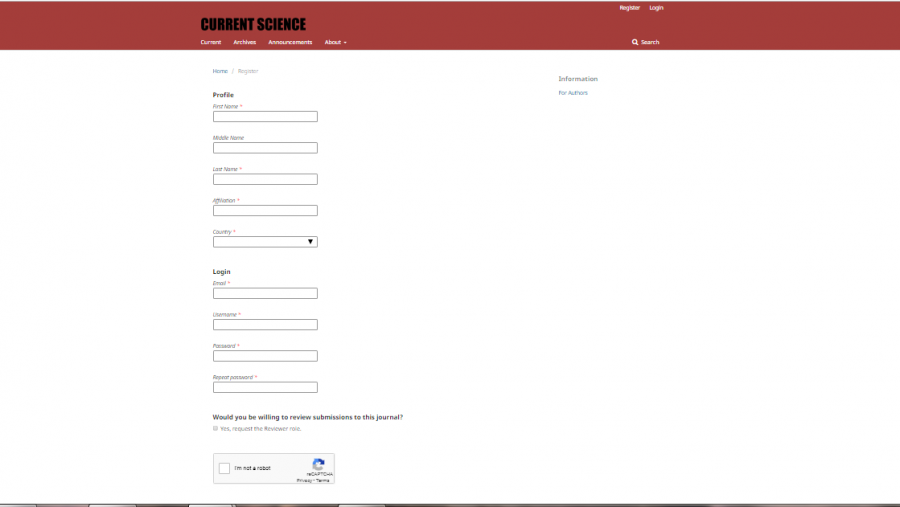
Task: Click the Email input field
Action: (265, 294)
